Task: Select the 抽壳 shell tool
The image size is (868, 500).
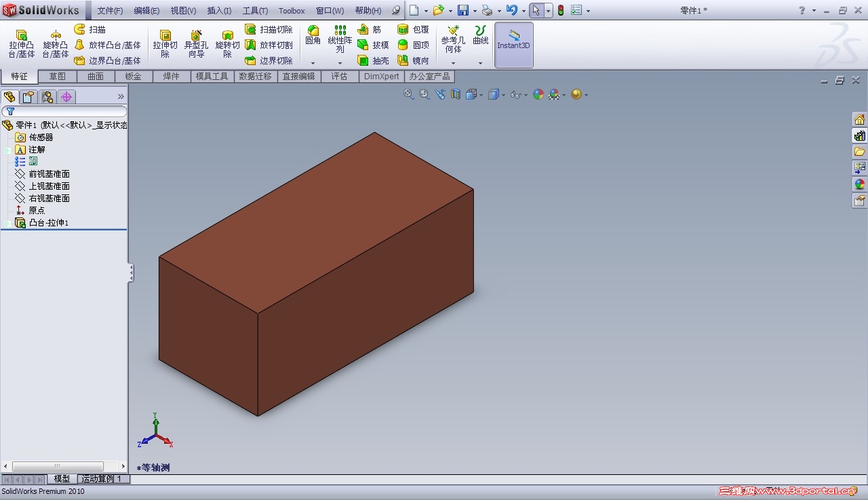Action: click(374, 60)
